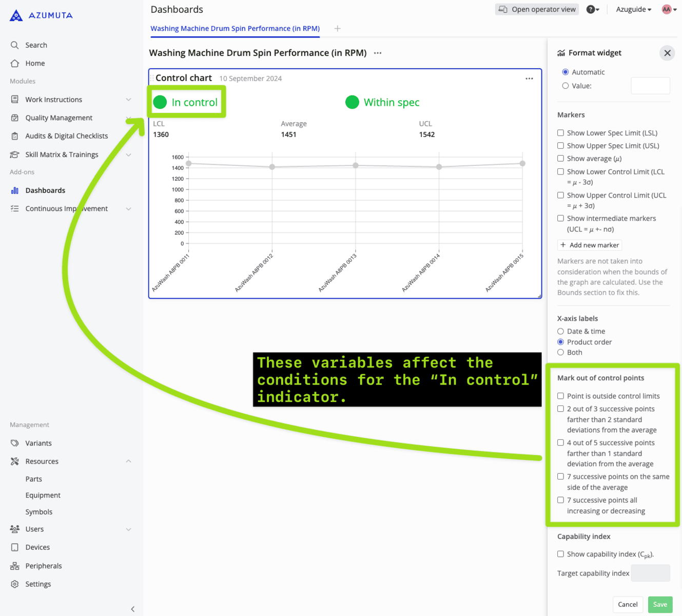This screenshot has height=616, width=682.
Task: Click the Home house icon
Action: coord(15,63)
